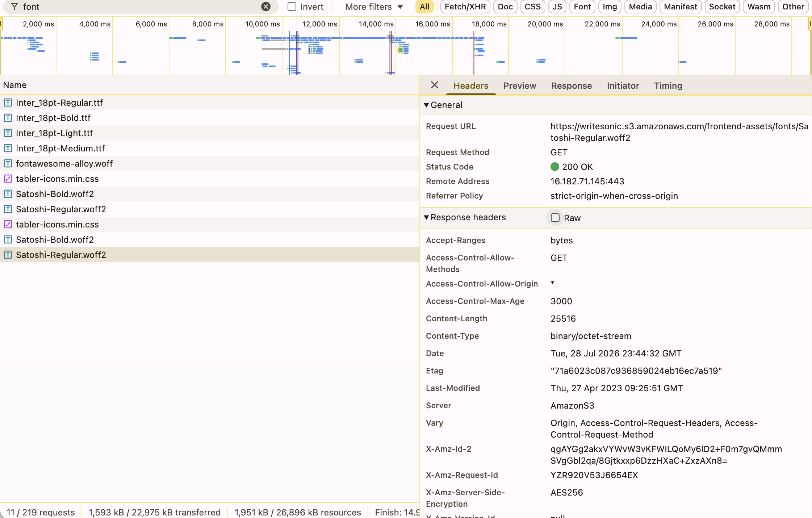Click the transferred size in status bar
This screenshot has width=812, height=518.
[155, 512]
